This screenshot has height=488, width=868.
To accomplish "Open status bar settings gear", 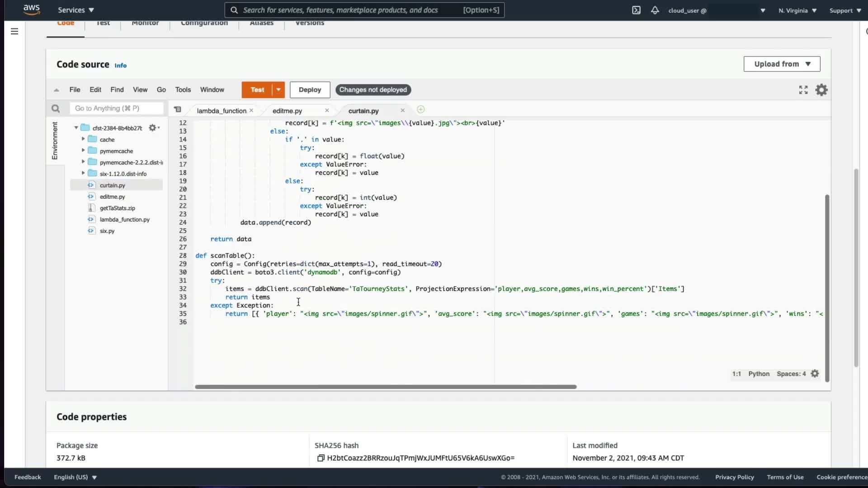I will tap(815, 374).
